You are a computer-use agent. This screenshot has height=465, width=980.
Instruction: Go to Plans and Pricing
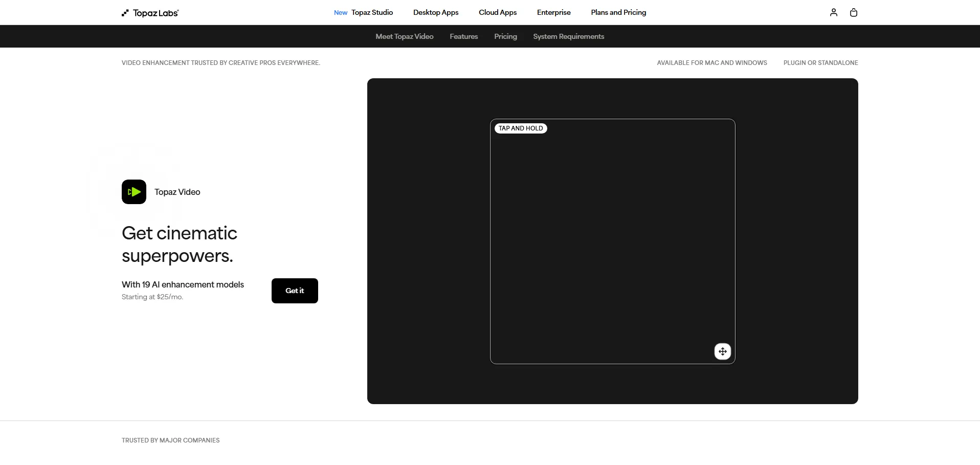coord(618,12)
